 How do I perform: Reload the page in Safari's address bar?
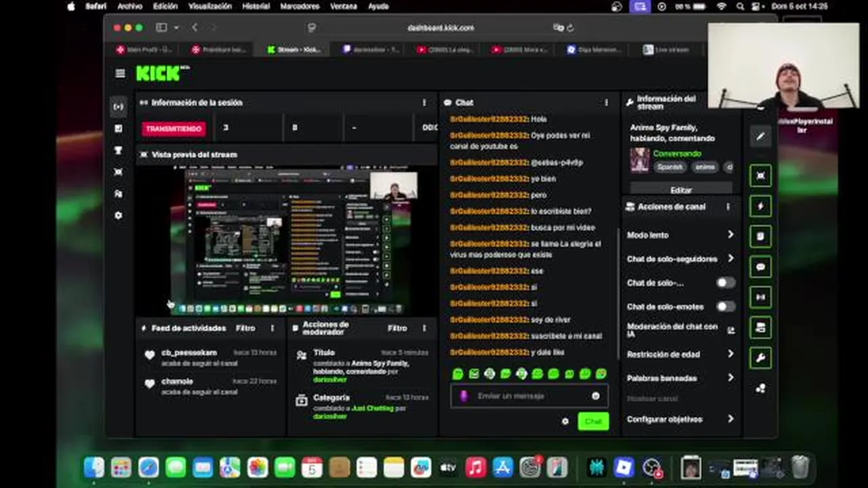570,28
